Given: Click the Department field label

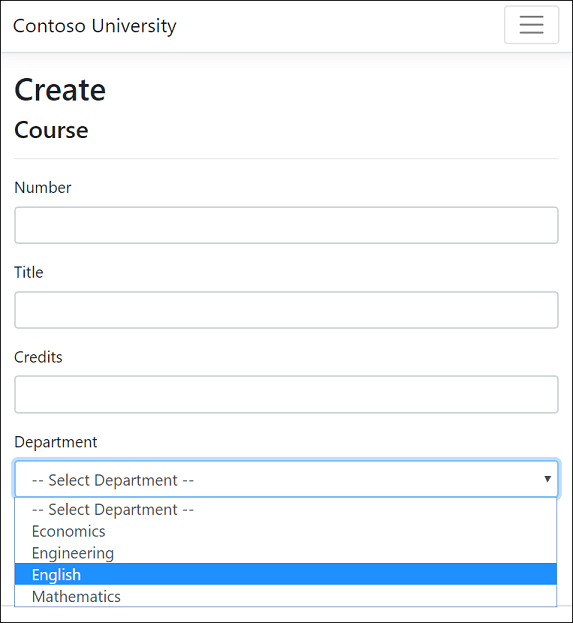Looking at the screenshot, I should click(x=56, y=442).
